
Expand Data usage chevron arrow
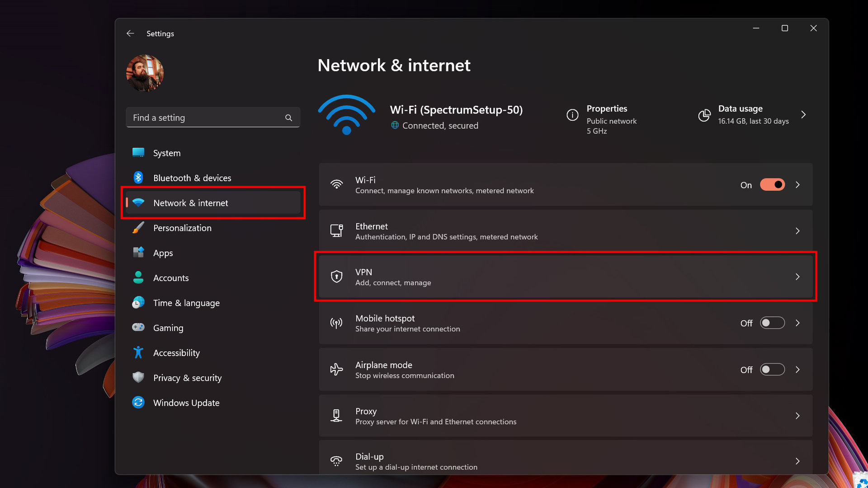point(803,115)
